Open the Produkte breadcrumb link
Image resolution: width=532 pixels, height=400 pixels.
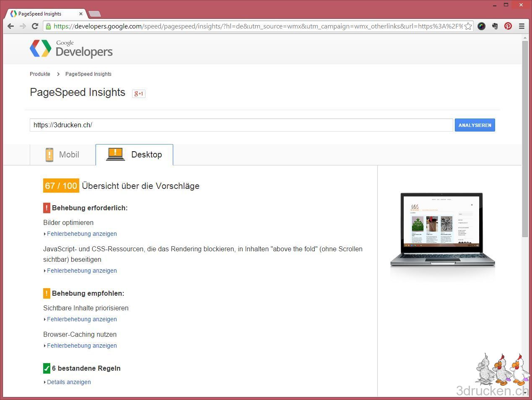pos(40,74)
